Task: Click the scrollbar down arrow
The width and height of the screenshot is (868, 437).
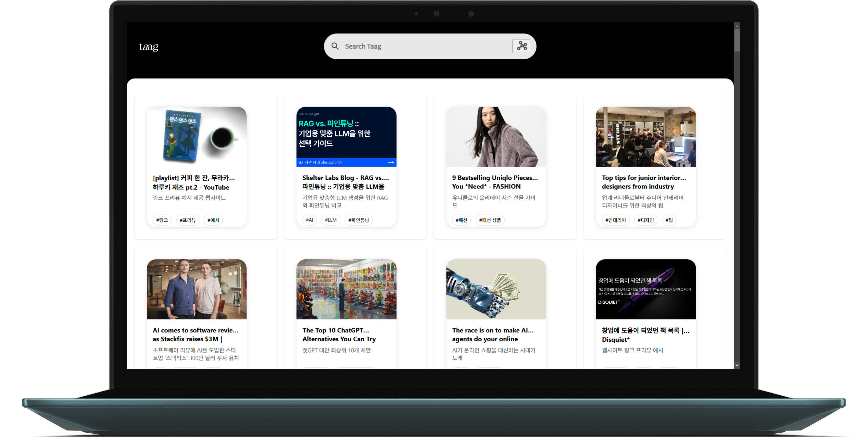Action: coord(737,365)
